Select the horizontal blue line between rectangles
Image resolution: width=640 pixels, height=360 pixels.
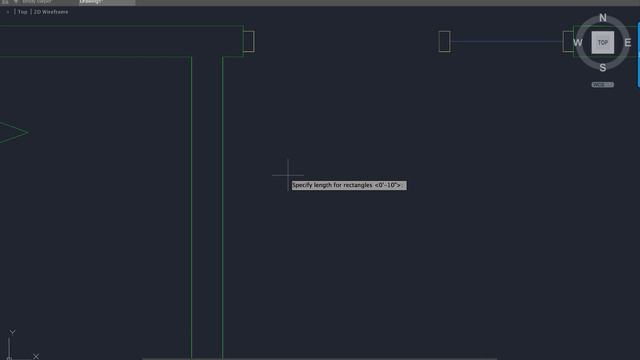506,41
